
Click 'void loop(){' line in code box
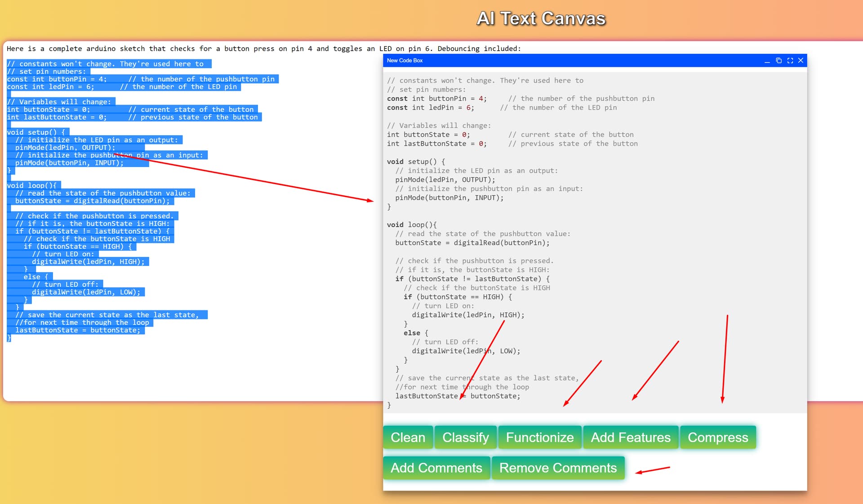[411, 225]
